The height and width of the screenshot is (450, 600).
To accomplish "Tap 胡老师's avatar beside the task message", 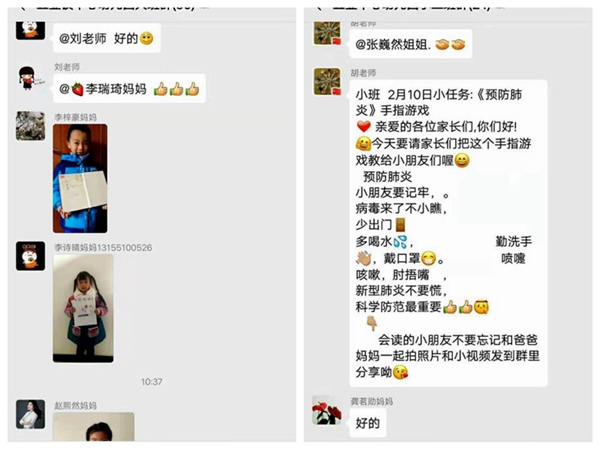I will [x=327, y=82].
